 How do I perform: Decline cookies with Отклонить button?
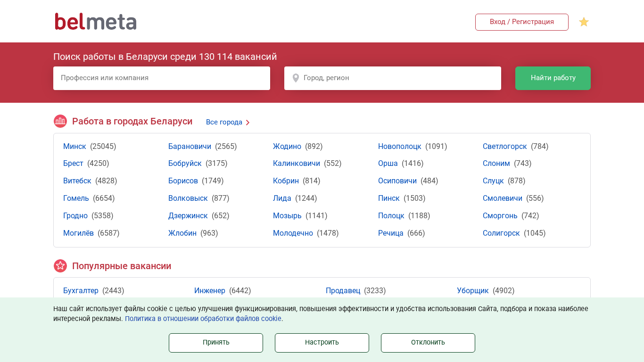point(428,343)
